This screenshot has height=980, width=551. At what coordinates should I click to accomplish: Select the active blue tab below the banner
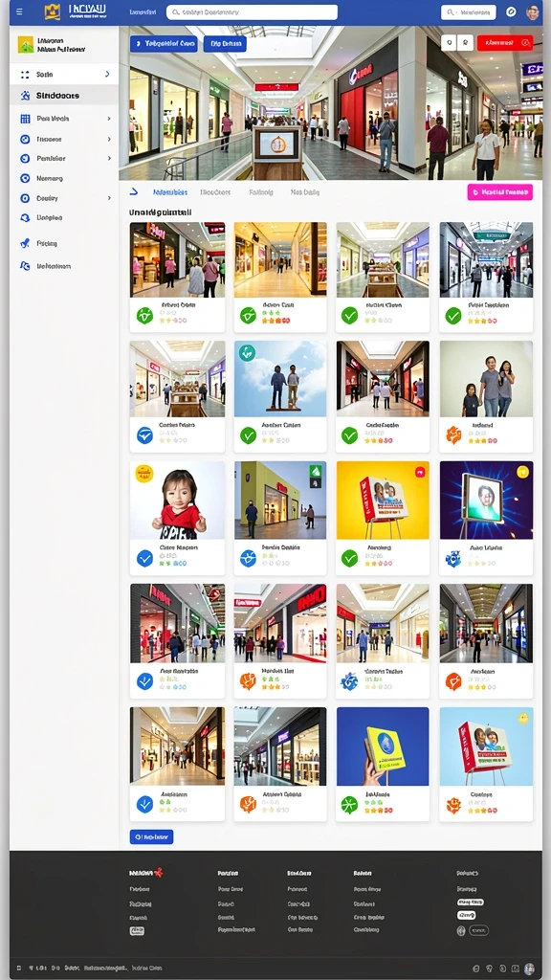click(170, 192)
